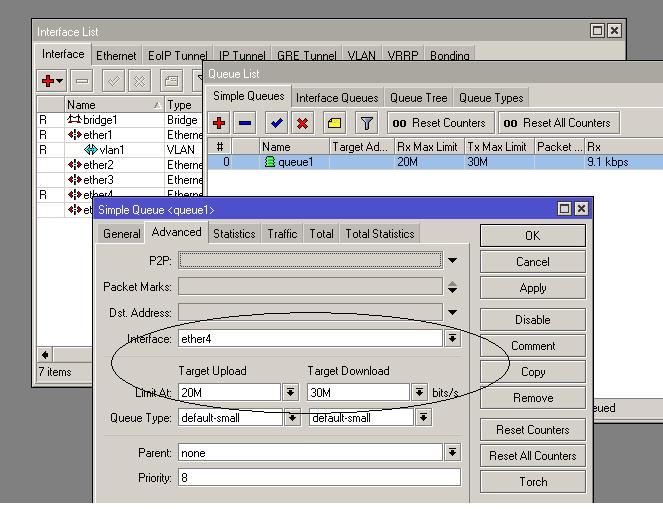Screen dimensions: 663x522
Task: Click the Disable button in Simple Queue dialog
Action: pyautogui.click(x=533, y=320)
